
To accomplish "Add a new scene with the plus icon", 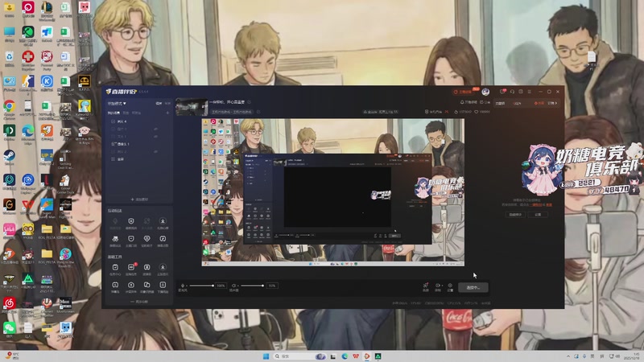I will 167,113.
